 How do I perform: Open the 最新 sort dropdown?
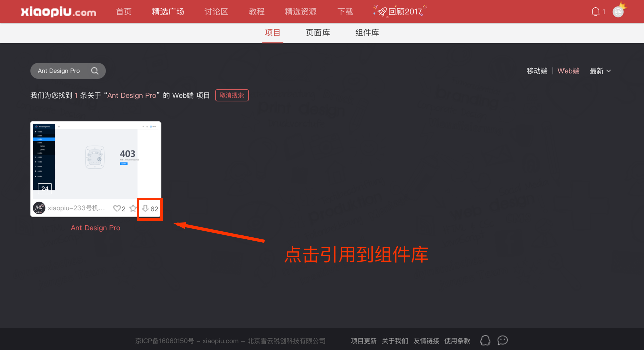click(x=600, y=71)
